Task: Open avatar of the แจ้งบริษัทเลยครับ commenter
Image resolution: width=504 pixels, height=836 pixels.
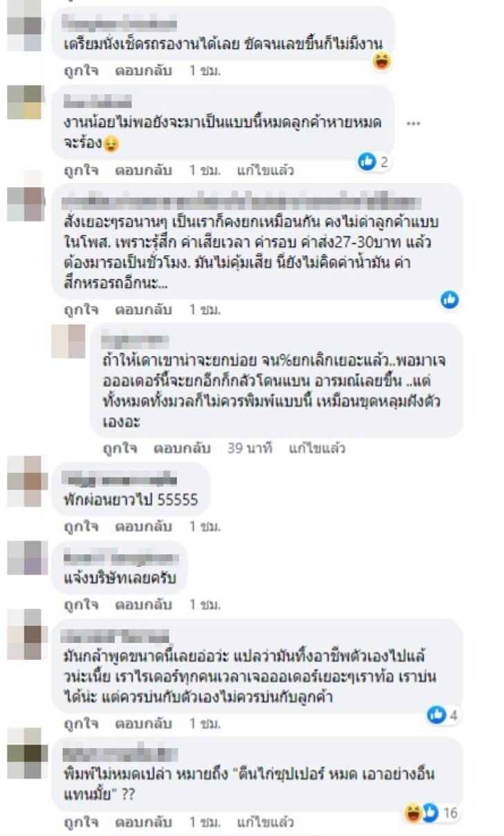Action: tap(26, 558)
